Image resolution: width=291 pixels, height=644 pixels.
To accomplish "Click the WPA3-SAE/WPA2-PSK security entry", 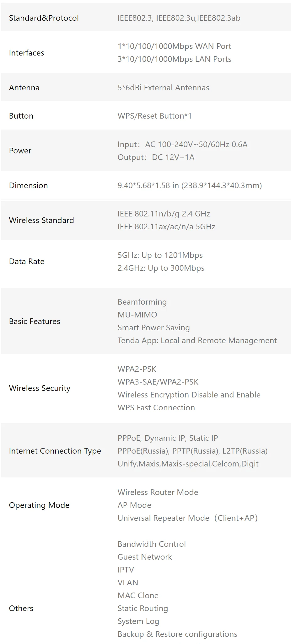I will coord(158,382).
